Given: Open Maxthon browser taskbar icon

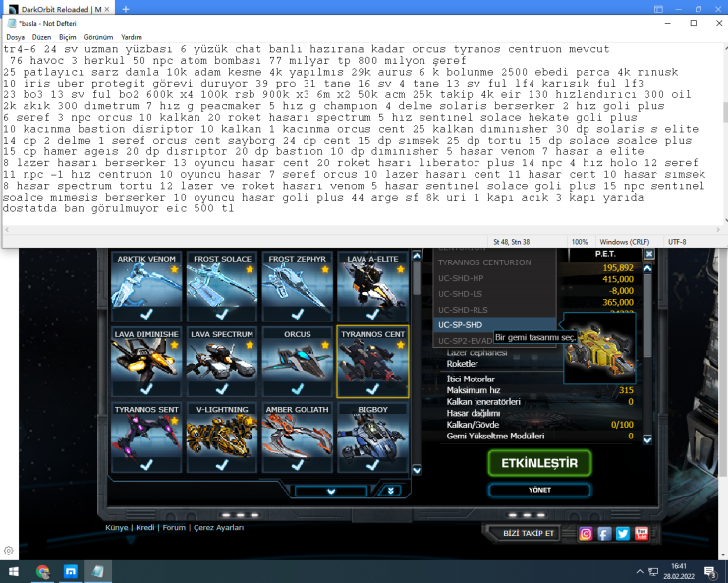Looking at the screenshot, I should [x=71, y=572].
